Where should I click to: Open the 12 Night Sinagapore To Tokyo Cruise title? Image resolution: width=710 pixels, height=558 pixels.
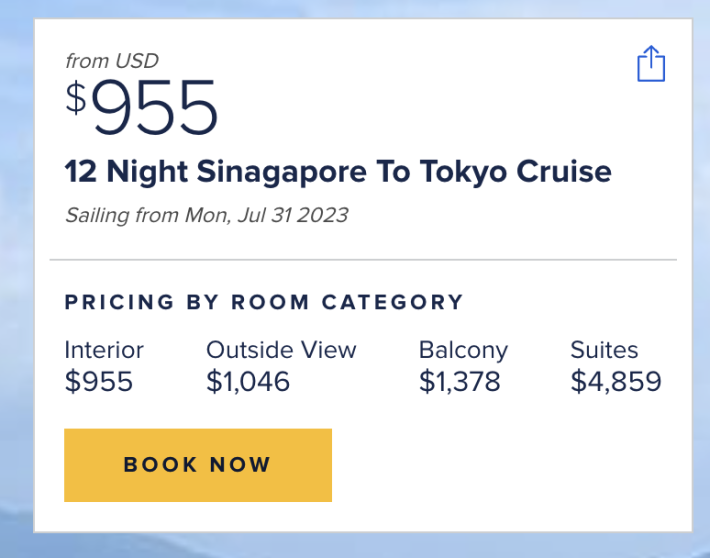pos(338,171)
